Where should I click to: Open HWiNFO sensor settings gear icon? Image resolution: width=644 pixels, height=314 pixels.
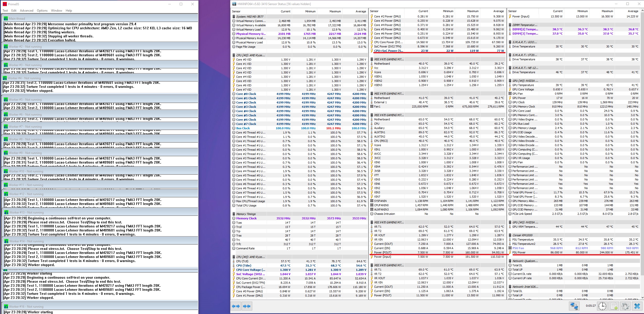tap(625, 306)
